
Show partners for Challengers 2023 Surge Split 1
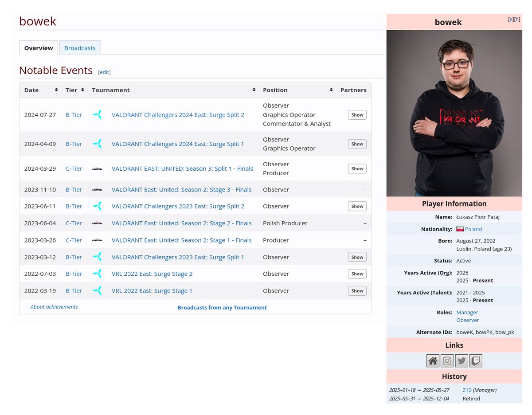(x=357, y=257)
